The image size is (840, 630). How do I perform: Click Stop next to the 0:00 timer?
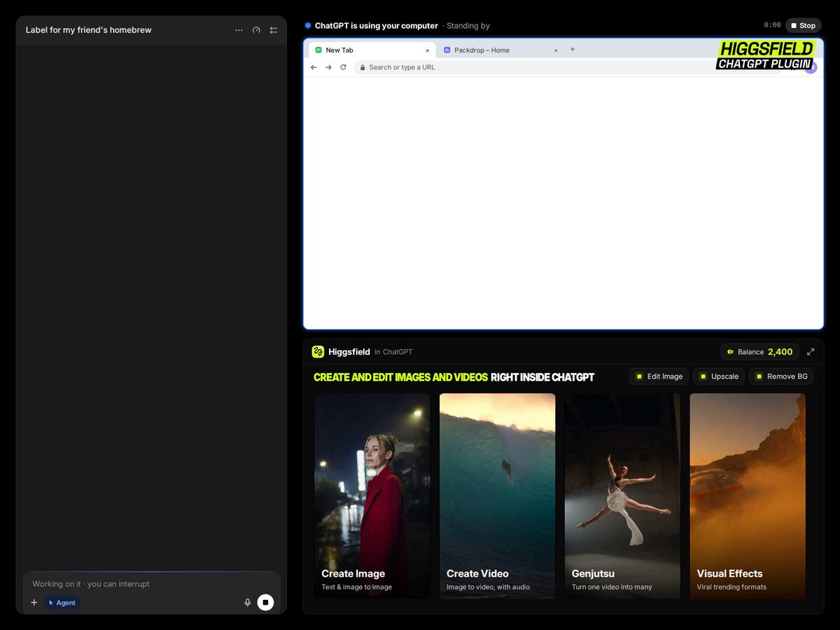tap(803, 25)
